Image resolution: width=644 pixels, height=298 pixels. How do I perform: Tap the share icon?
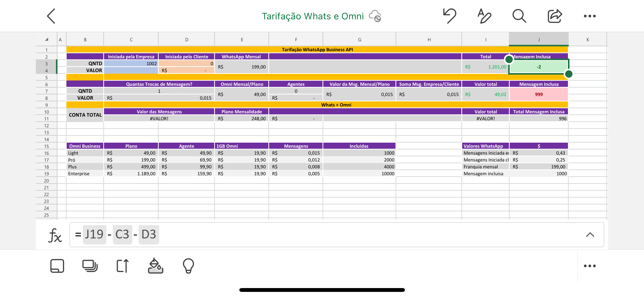click(554, 16)
